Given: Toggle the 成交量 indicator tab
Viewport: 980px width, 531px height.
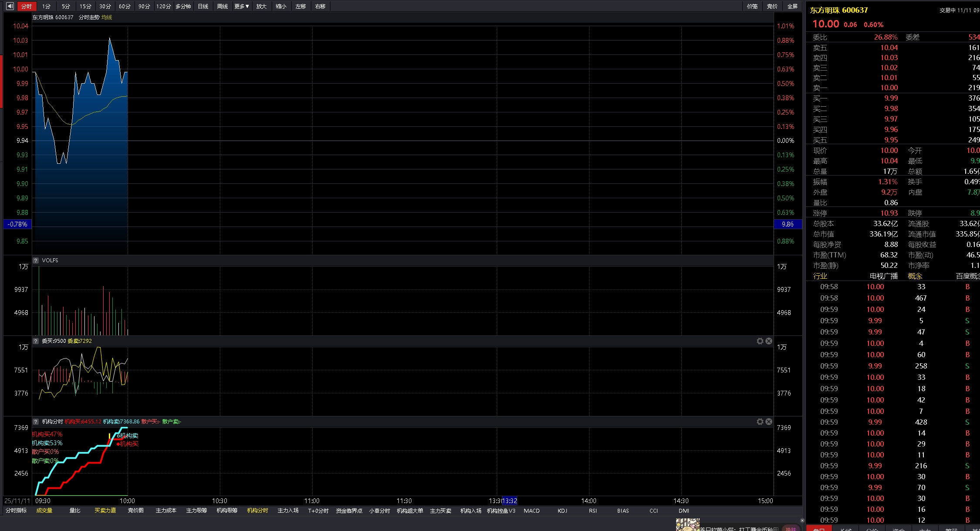Looking at the screenshot, I should [x=44, y=511].
